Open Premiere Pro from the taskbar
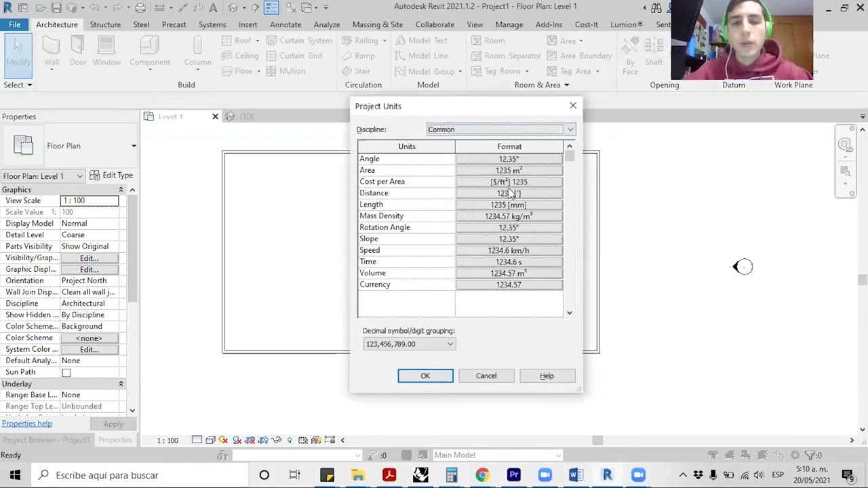 [x=513, y=475]
